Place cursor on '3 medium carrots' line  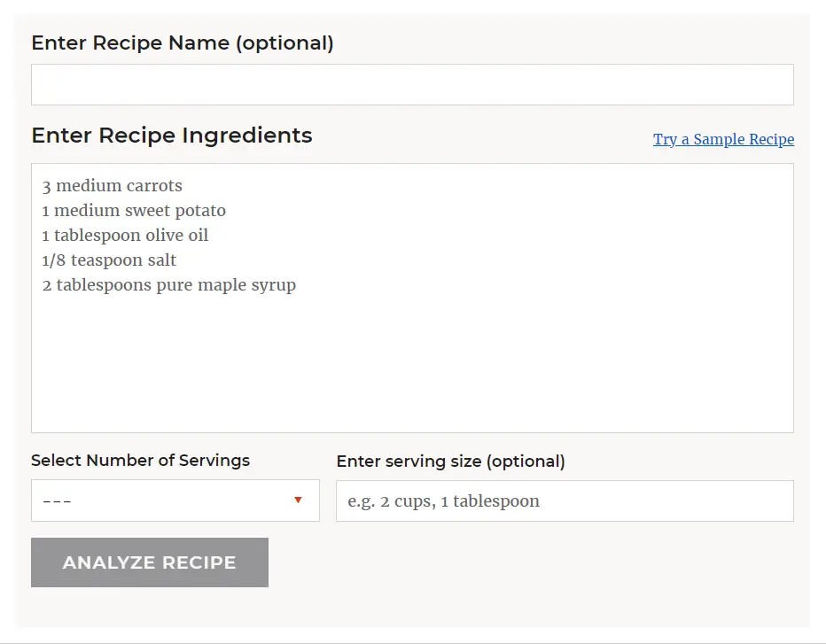click(x=113, y=186)
